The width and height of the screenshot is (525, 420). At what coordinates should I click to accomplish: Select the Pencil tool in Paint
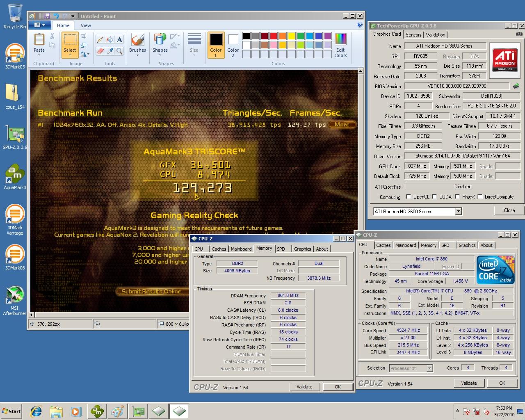100,40
